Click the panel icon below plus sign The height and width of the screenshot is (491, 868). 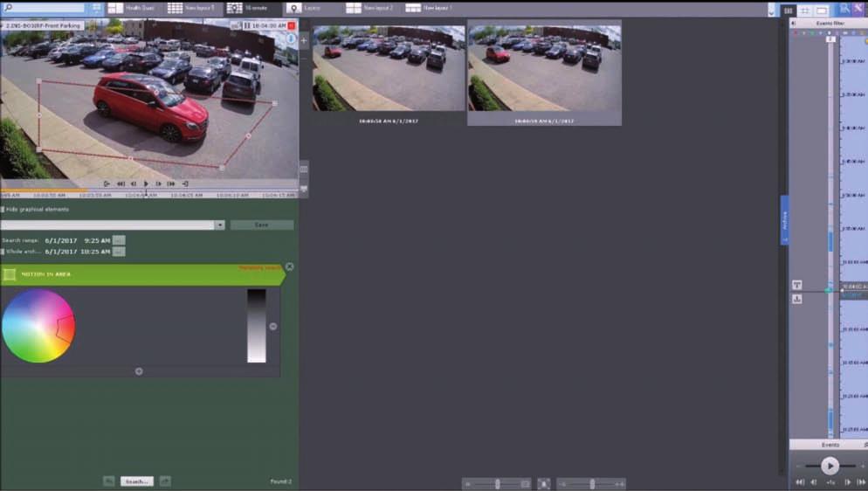tap(303, 169)
